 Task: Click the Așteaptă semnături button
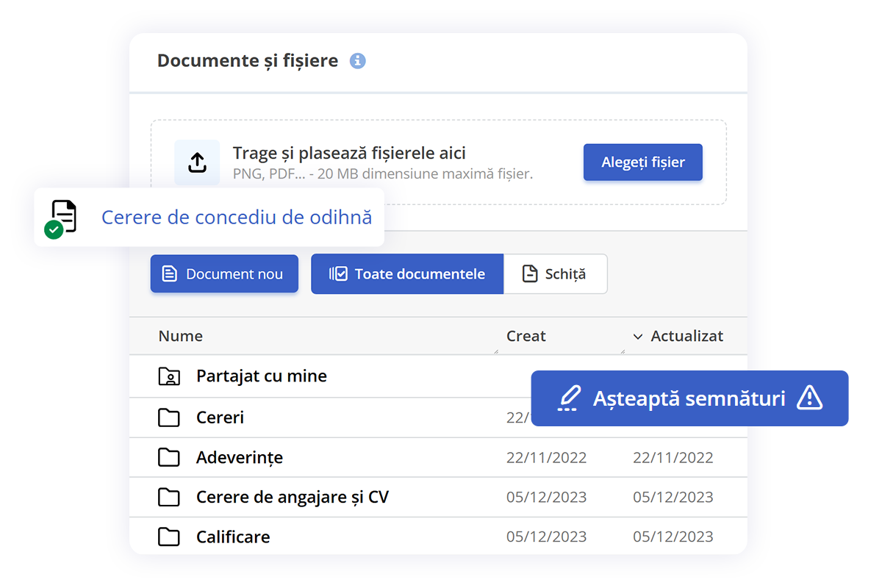tap(689, 398)
